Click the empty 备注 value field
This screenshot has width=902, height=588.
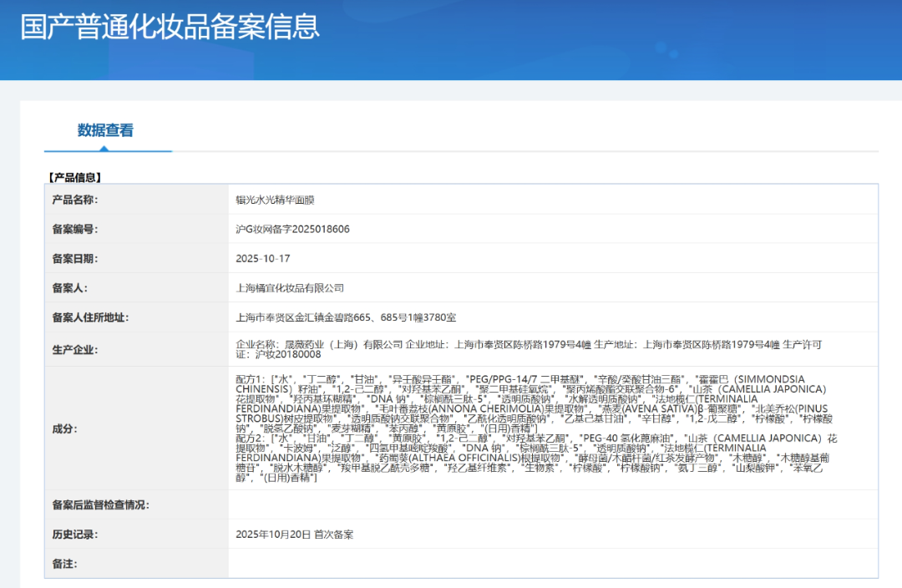[x=551, y=564]
